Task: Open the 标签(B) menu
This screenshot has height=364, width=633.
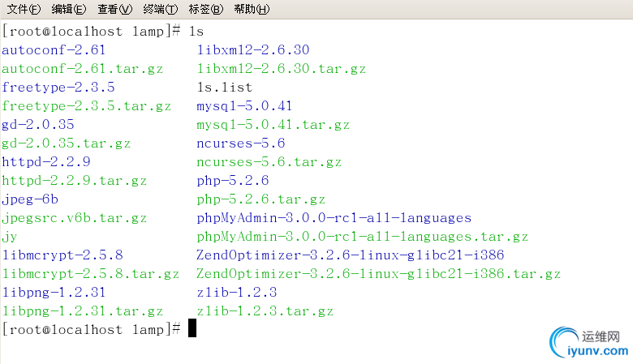Action: click(x=205, y=9)
